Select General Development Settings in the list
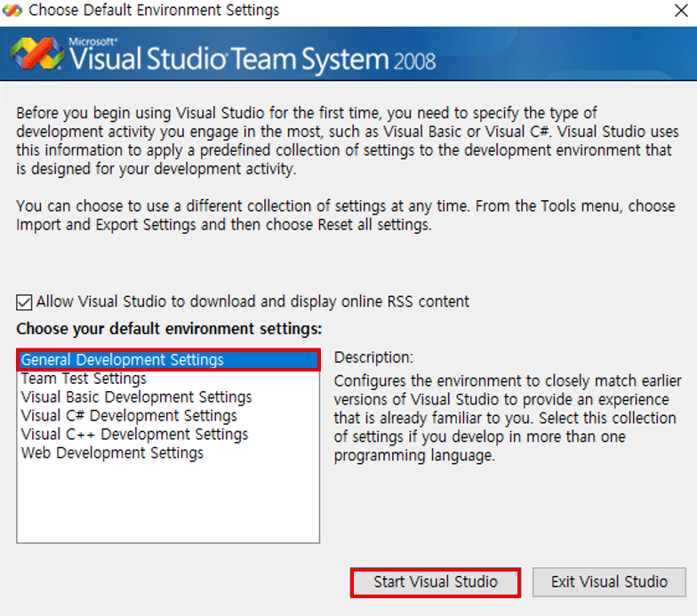This screenshot has width=697, height=616. click(x=123, y=360)
